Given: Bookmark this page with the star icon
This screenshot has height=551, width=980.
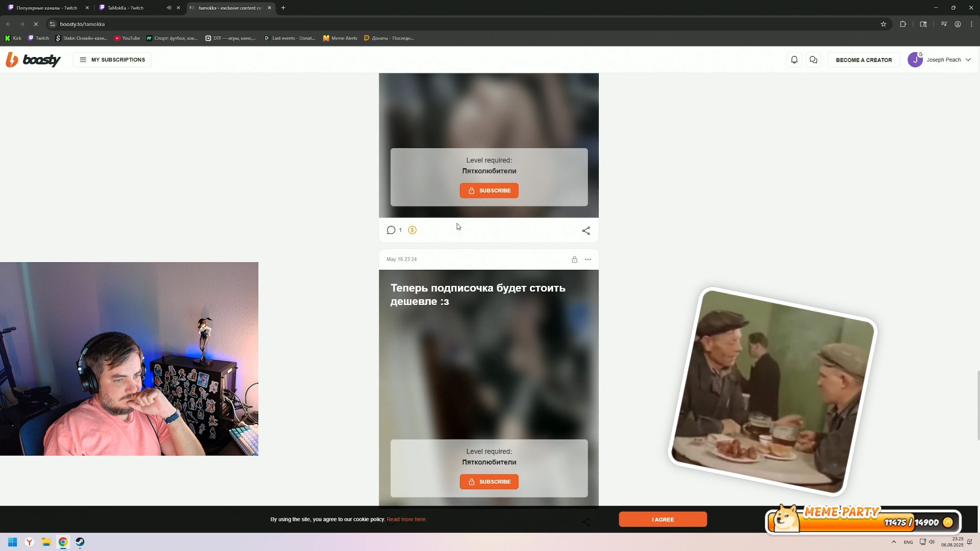Looking at the screenshot, I should 884,24.
